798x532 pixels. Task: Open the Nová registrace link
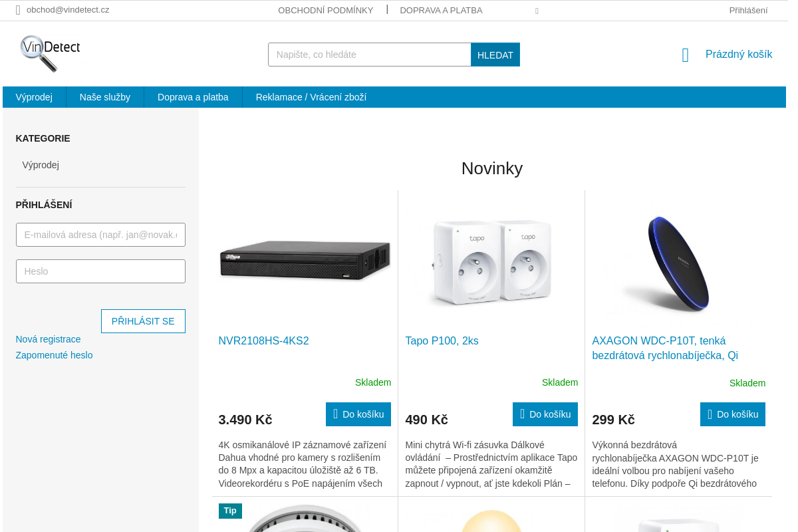pos(49,339)
